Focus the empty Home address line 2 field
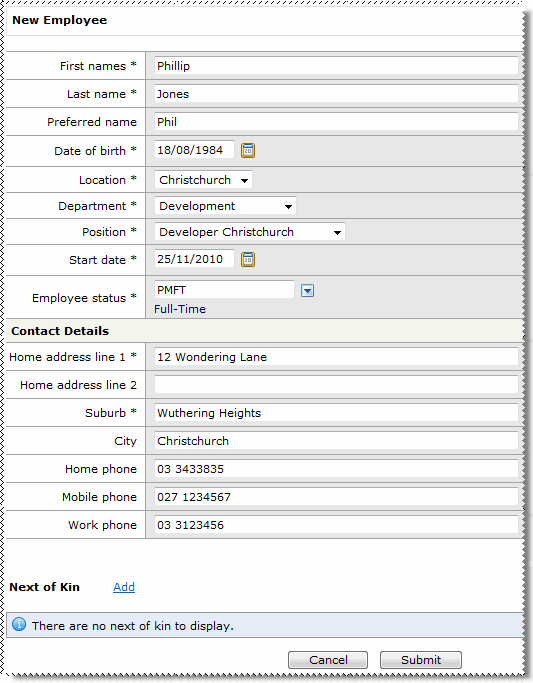533x683 pixels. click(336, 385)
